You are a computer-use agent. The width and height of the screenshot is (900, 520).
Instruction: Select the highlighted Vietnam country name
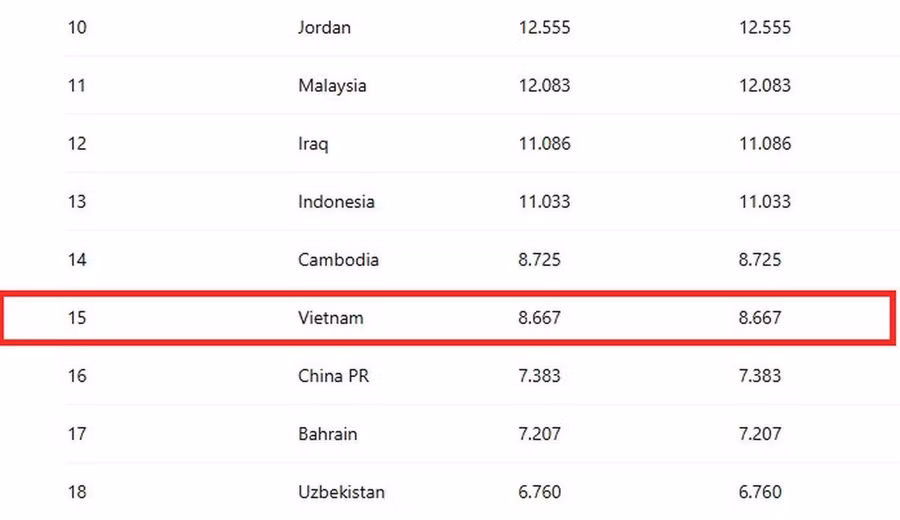coord(330,318)
